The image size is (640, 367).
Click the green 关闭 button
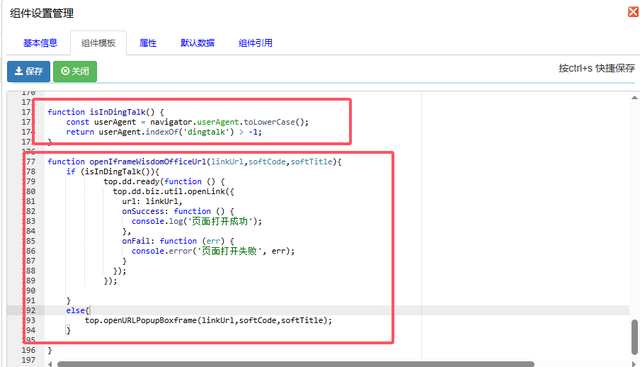point(75,71)
